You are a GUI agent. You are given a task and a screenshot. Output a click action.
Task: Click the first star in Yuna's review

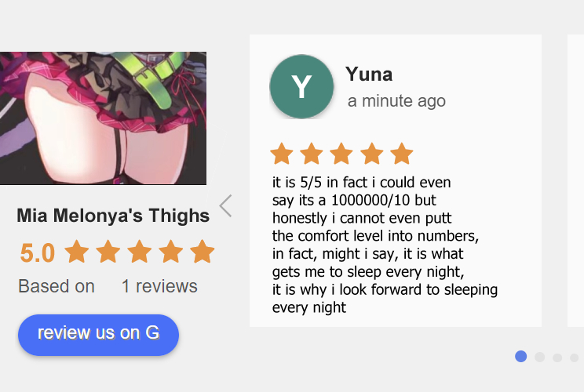[x=281, y=154]
